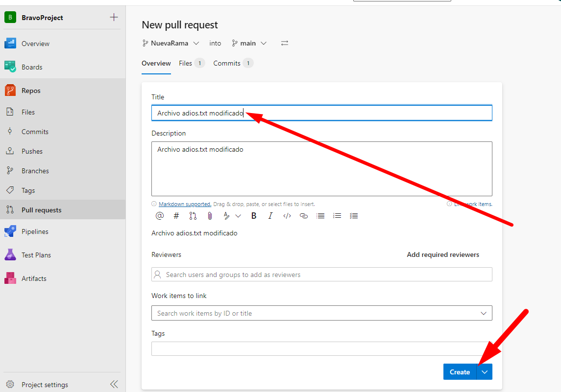Screen dimensions: 561x392
Task: Switch to the Files tab
Action: pos(186,63)
